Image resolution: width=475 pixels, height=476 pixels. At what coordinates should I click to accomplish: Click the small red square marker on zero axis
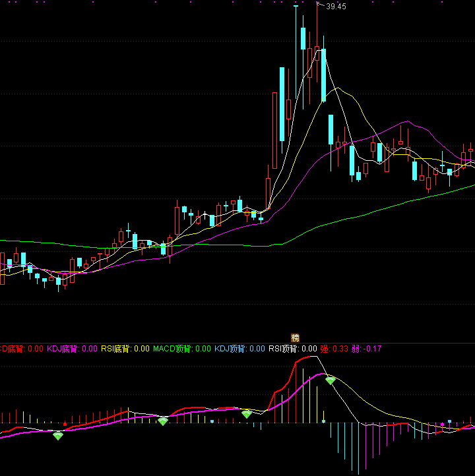point(65,425)
